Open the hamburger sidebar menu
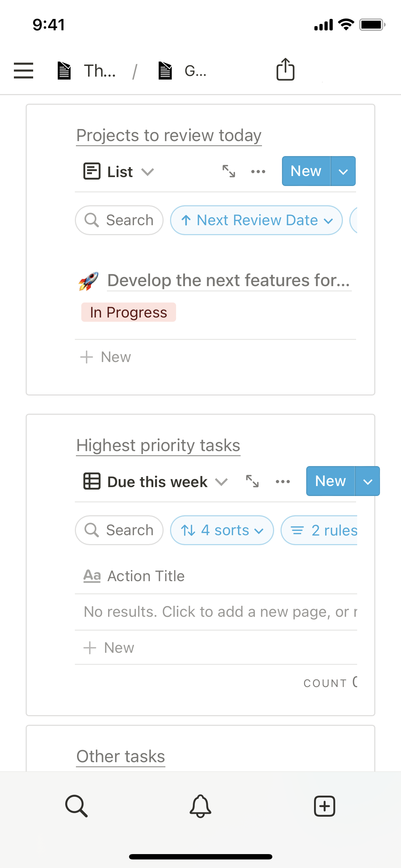The height and width of the screenshot is (868, 401). 24,70
